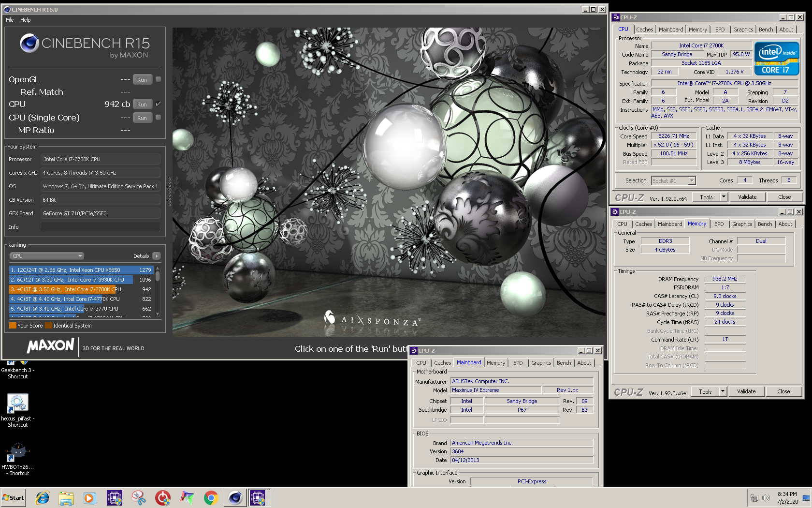Uncheck the CPU test checkbox
The height and width of the screenshot is (508, 812).
pyautogui.click(x=158, y=104)
